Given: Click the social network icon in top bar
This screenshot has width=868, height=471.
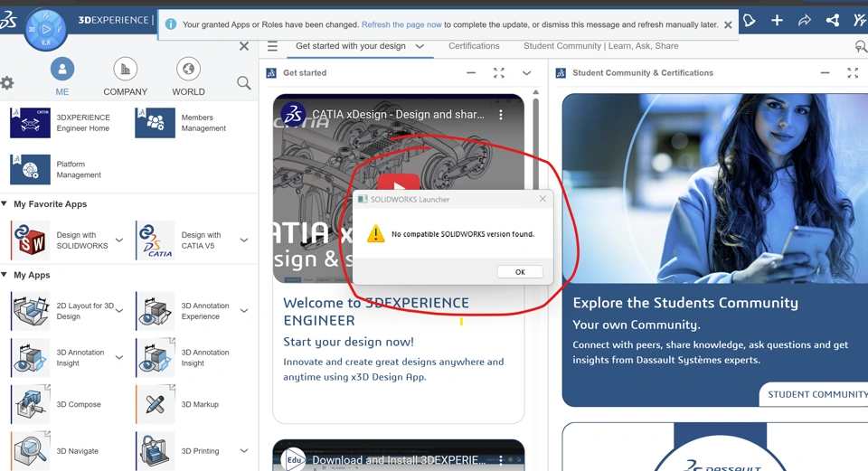Looking at the screenshot, I should (x=832, y=21).
